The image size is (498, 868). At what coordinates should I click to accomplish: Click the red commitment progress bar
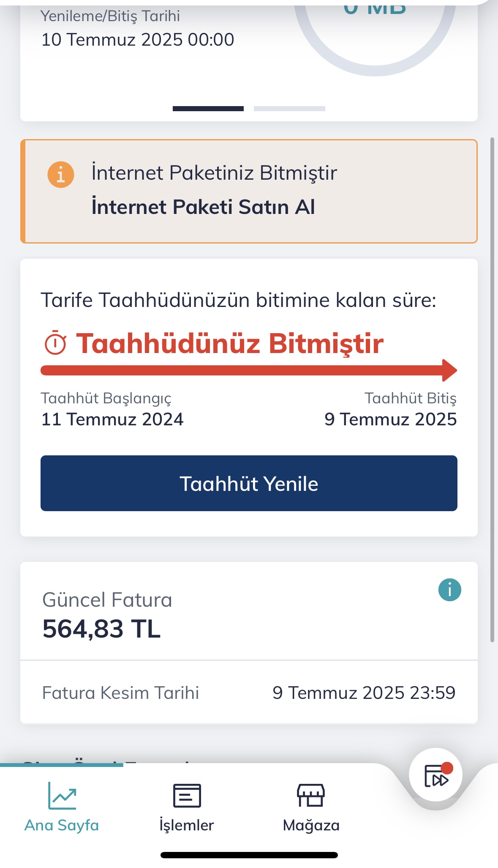coord(242,371)
